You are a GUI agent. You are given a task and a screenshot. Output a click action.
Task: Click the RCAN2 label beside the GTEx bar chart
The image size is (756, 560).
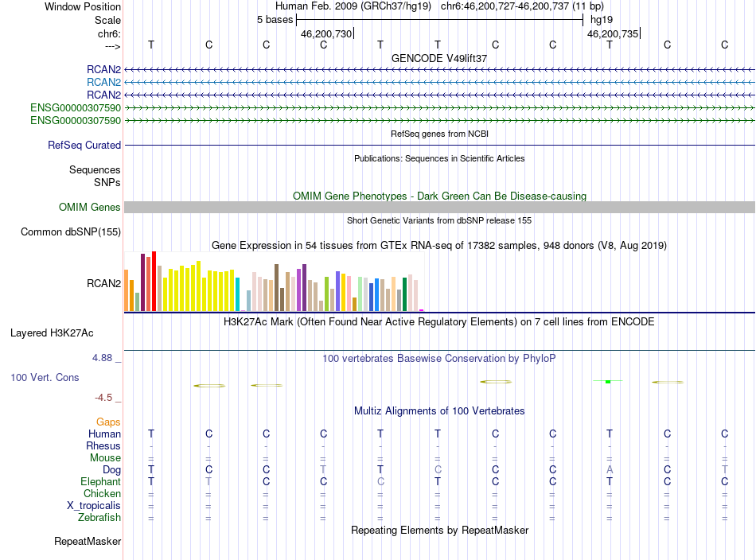pyautogui.click(x=103, y=283)
